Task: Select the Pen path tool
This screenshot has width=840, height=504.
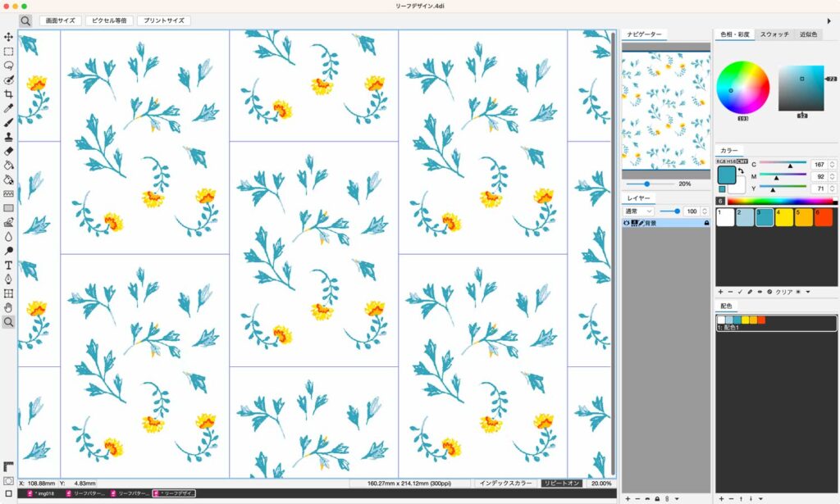Action: point(8,279)
